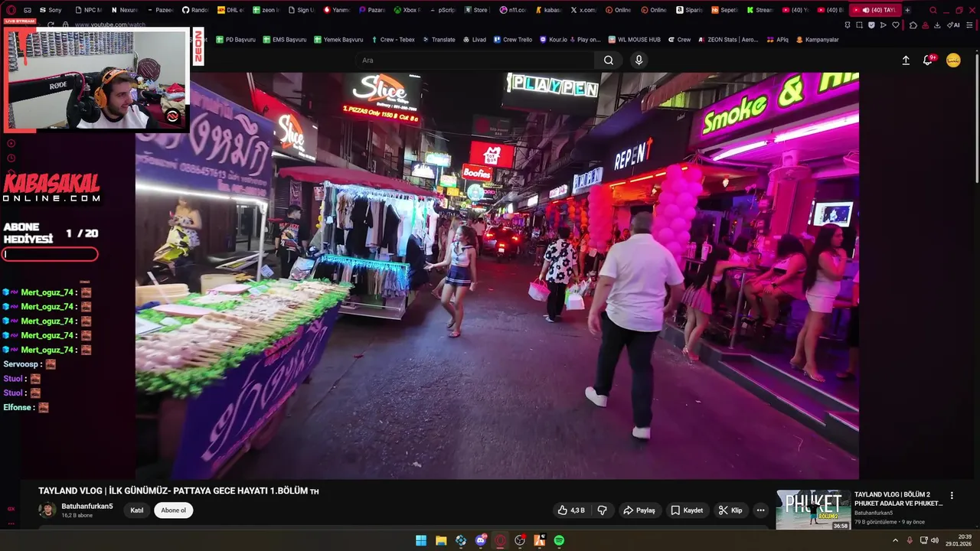Image resolution: width=980 pixels, height=551 pixels.
Task: Open Crew Trello bookmark
Action: tap(512, 40)
